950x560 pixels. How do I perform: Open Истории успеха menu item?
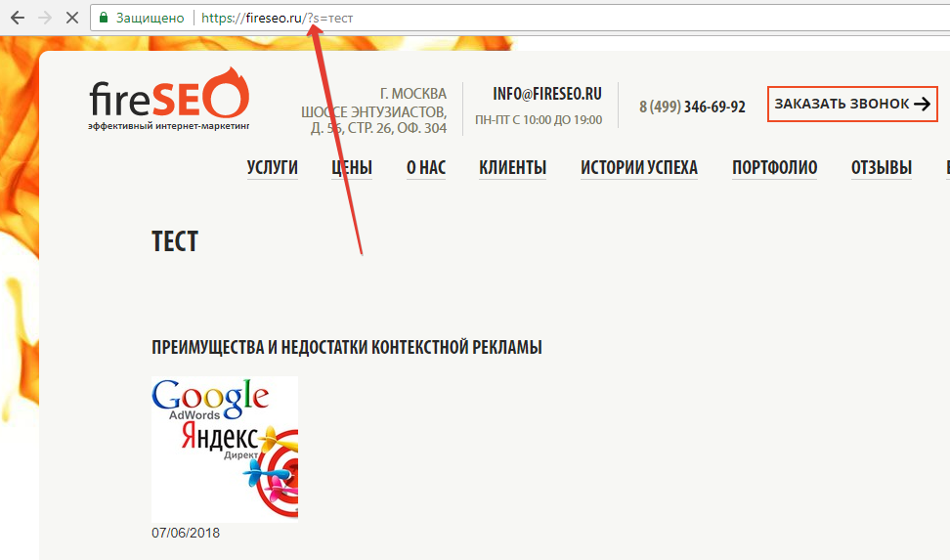coord(639,168)
